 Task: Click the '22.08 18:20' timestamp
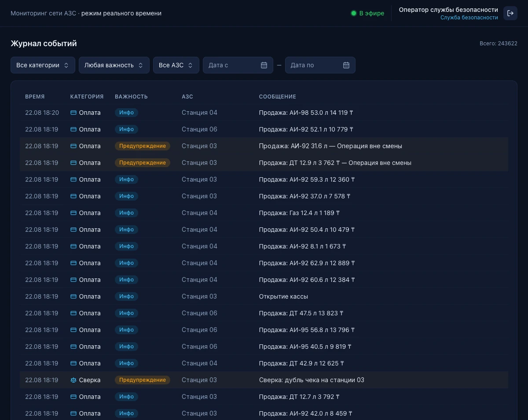(42, 113)
